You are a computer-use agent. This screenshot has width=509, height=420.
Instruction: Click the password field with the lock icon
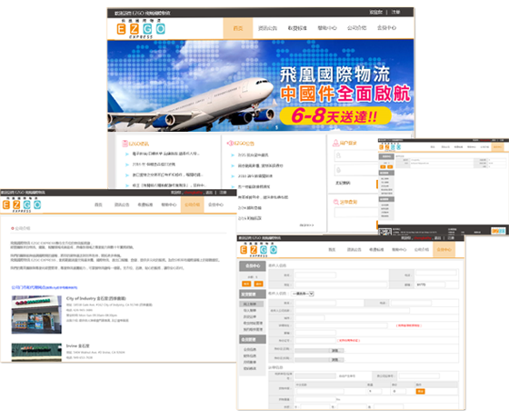click(356, 170)
